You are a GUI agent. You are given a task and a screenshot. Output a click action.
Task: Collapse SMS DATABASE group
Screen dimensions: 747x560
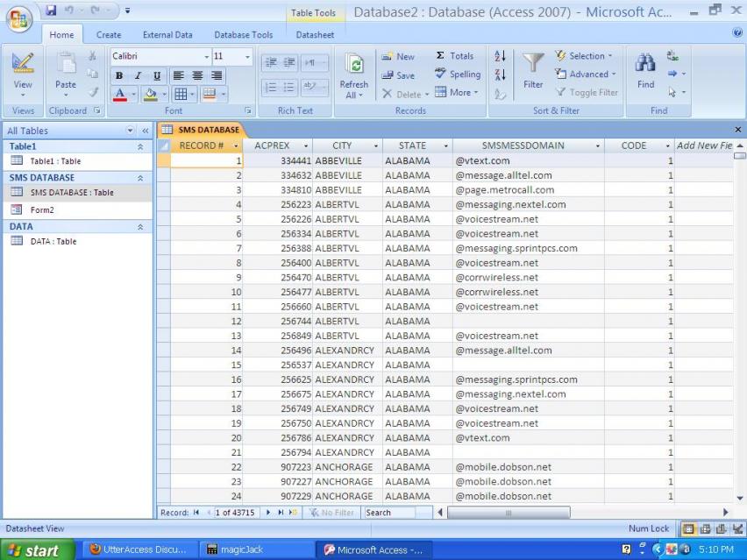[x=140, y=178]
